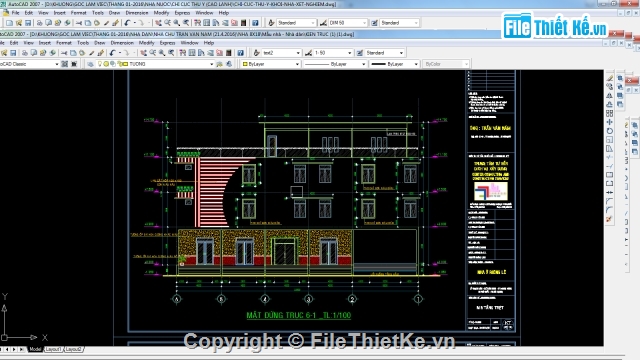Select the Match Properties brush icon
This screenshot has width=640, height=360.
click(101, 53)
